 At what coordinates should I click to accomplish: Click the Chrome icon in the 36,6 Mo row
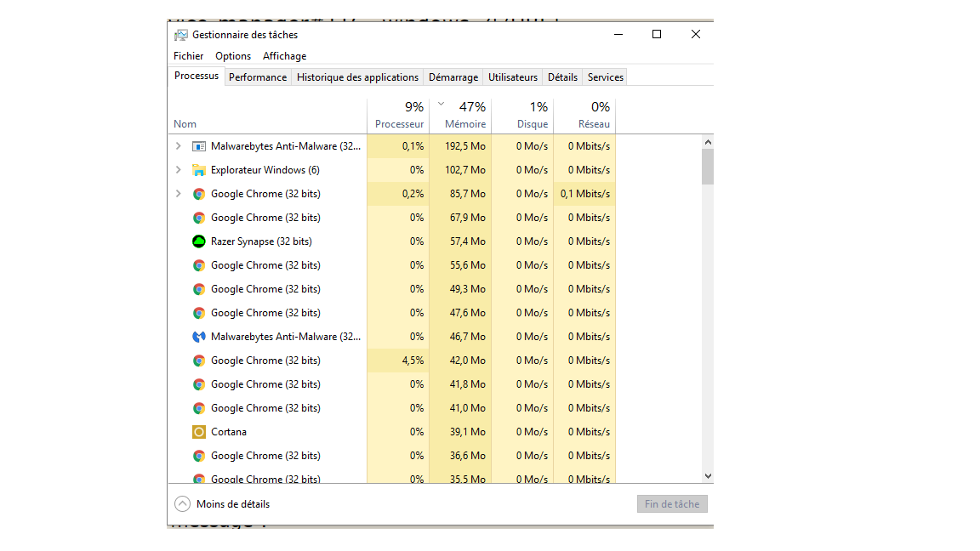[x=199, y=456]
